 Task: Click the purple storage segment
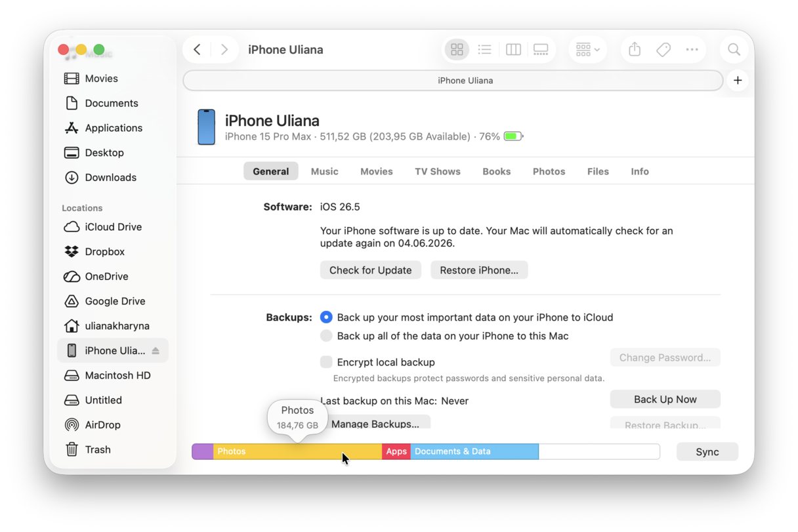pos(203,451)
